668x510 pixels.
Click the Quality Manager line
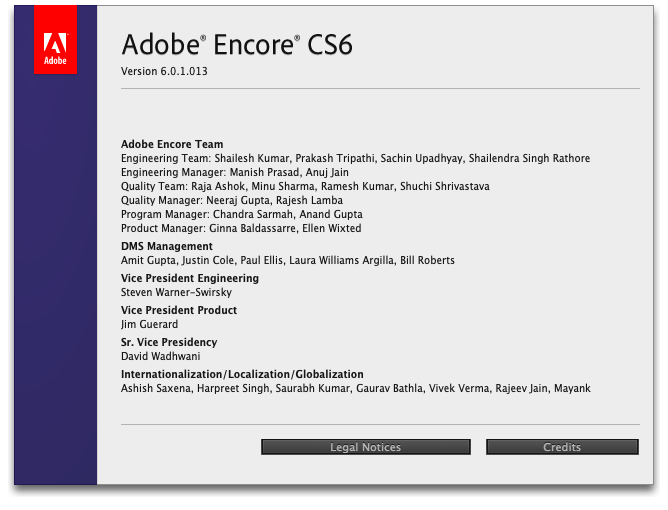coord(232,200)
